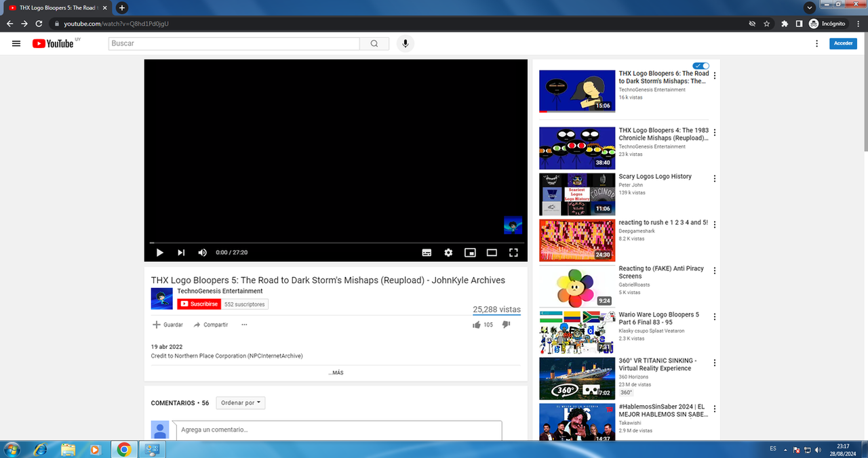The image size is (868, 458).
Task: Subscribe using the Suscribirse button
Action: (x=199, y=304)
